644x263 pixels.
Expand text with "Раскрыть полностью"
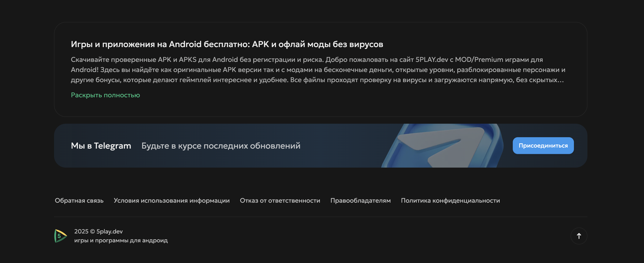click(x=105, y=95)
